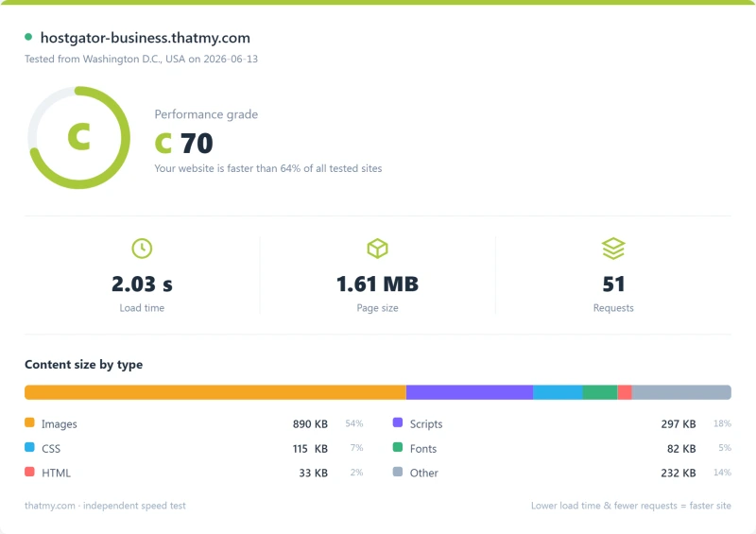756x534 pixels.
Task: Click the '5%' Fonts percentage
Action: point(725,448)
